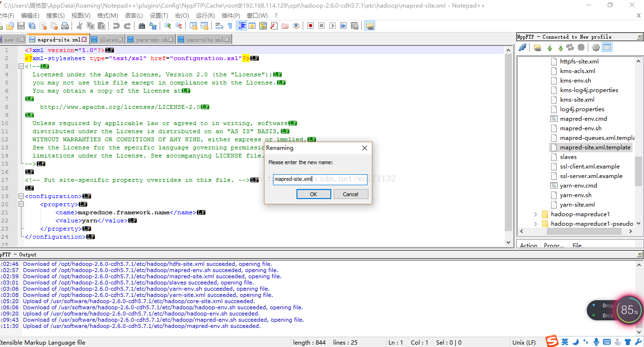The image size is (644, 347).
Task: Close the NppFTP panel
Action: coord(640,37)
